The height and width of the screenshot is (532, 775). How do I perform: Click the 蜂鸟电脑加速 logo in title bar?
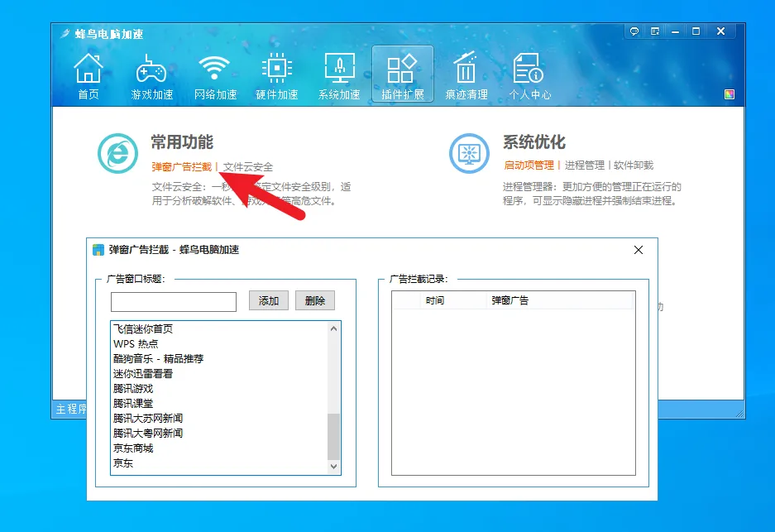pyautogui.click(x=65, y=34)
